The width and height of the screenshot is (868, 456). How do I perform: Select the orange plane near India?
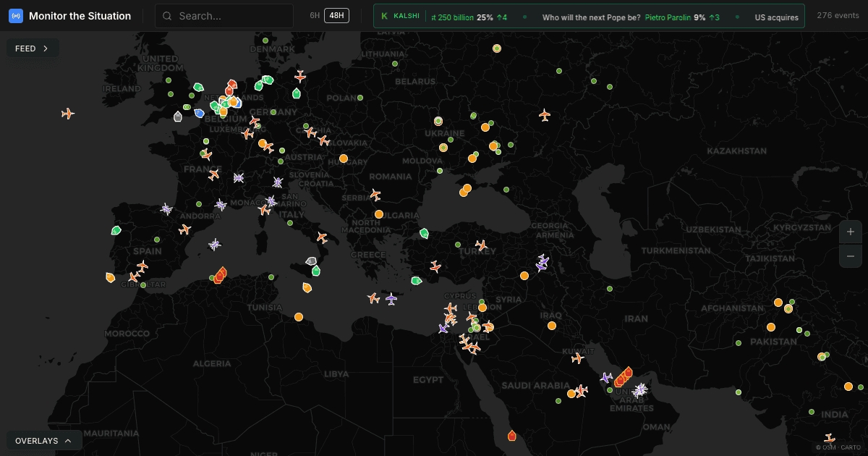(x=829, y=439)
